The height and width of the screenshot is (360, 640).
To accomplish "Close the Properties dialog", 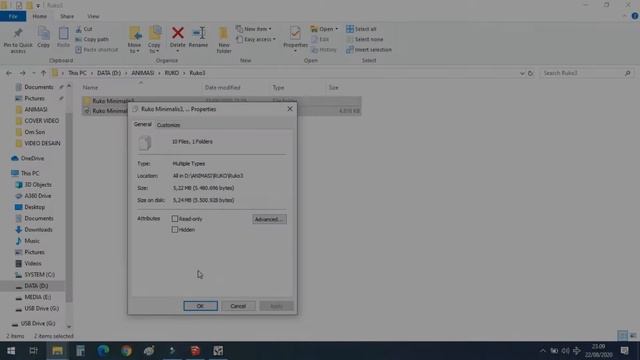I will click(290, 109).
